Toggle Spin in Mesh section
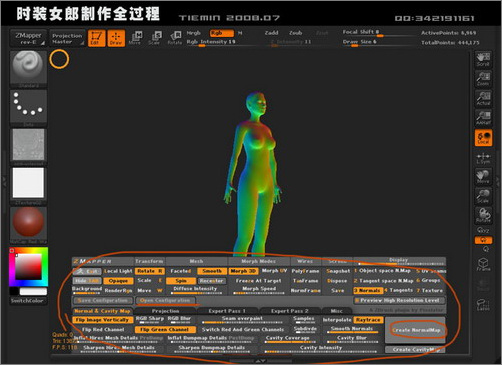This screenshot has width=502, height=365. coord(181,281)
